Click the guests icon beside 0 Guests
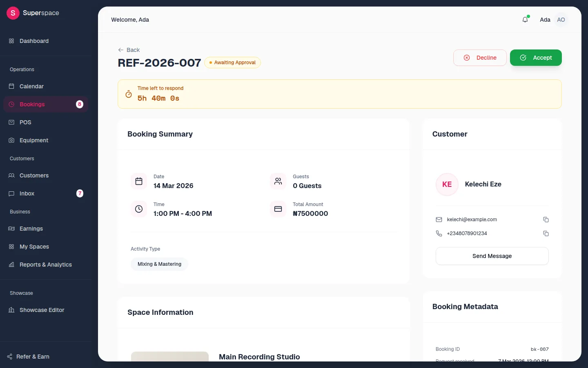This screenshot has height=368, width=588. [278, 182]
